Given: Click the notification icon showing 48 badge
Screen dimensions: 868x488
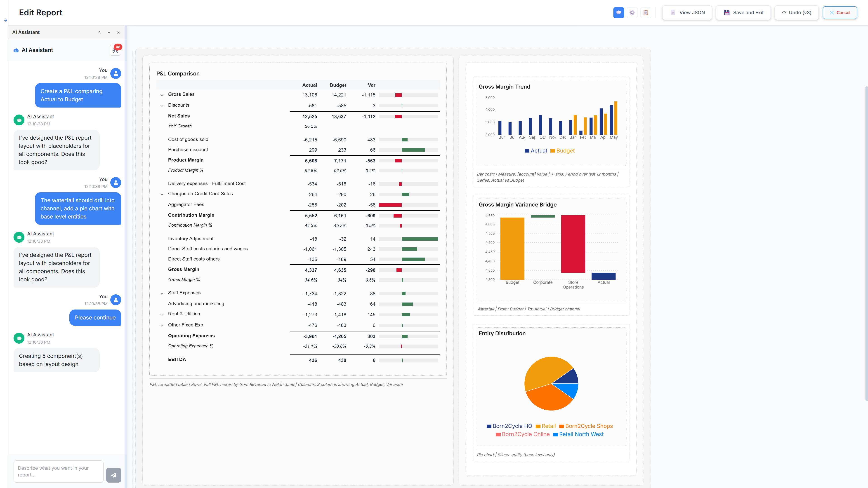Looking at the screenshot, I should pyautogui.click(x=115, y=50).
